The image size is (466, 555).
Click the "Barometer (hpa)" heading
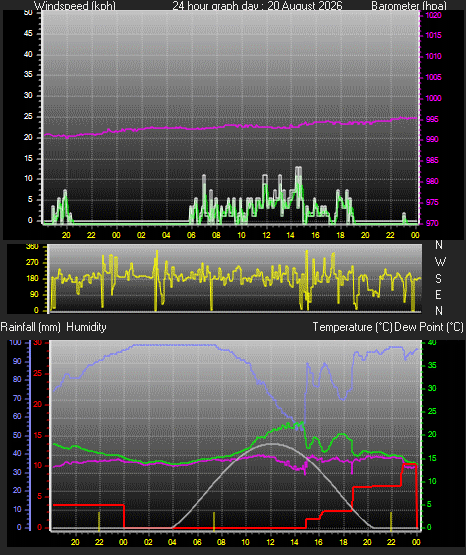tap(409, 6)
